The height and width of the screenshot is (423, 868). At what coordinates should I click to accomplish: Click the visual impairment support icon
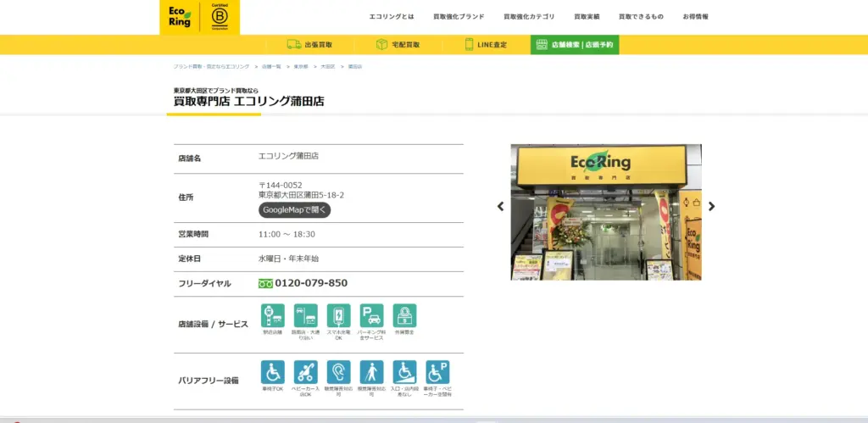371,372
